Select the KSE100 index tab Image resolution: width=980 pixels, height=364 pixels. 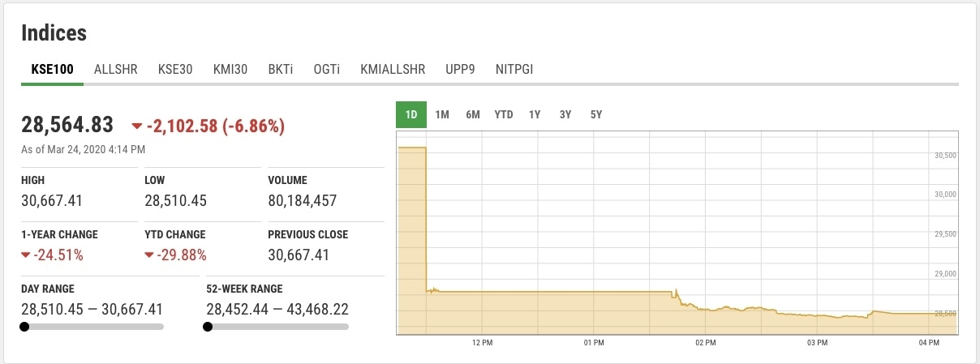pyautogui.click(x=52, y=69)
